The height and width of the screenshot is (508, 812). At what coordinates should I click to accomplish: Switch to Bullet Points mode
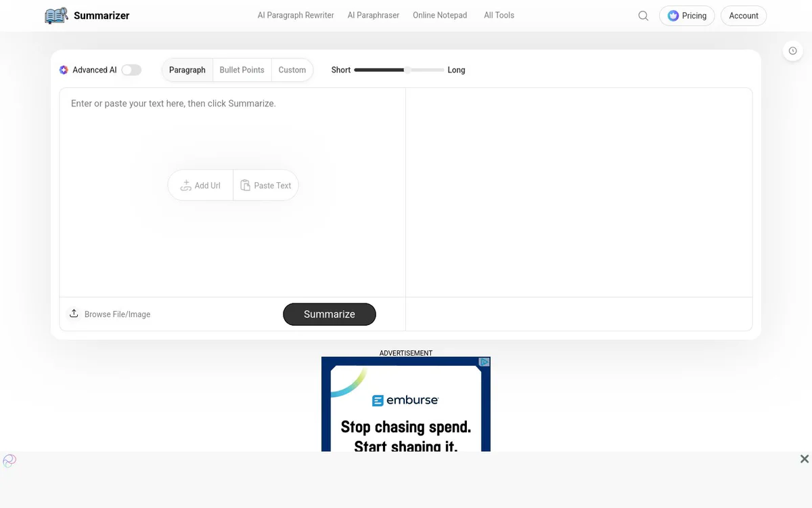[242, 70]
